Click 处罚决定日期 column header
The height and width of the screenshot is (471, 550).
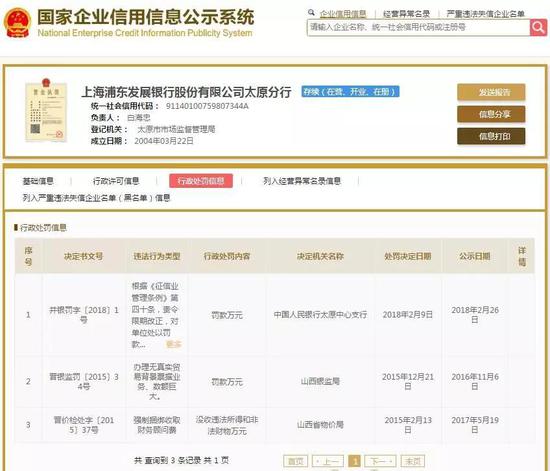coord(408,256)
